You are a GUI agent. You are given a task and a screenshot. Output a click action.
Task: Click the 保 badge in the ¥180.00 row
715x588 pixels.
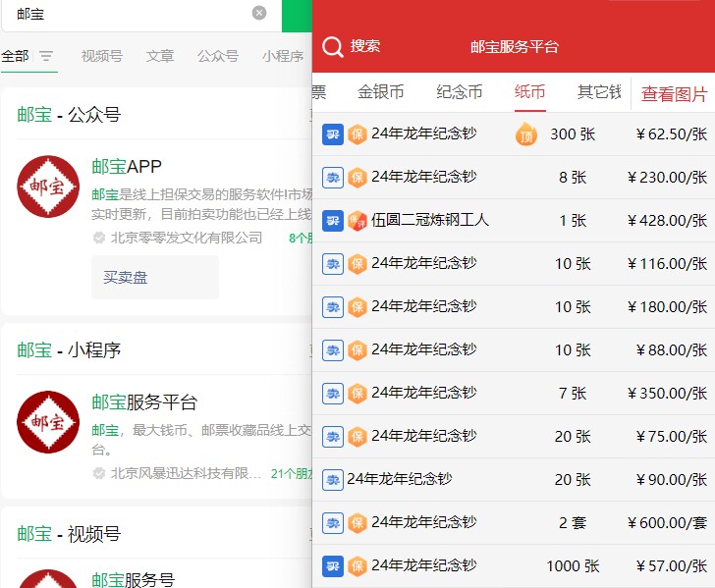coord(357,307)
